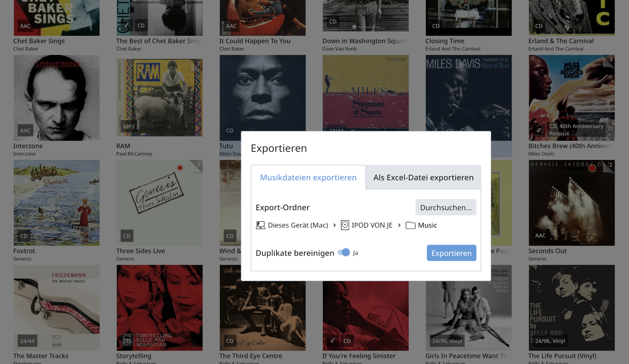629x364 pixels.
Task: Click the Dieses Gerät (Mac) path label
Action: point(298,225)
